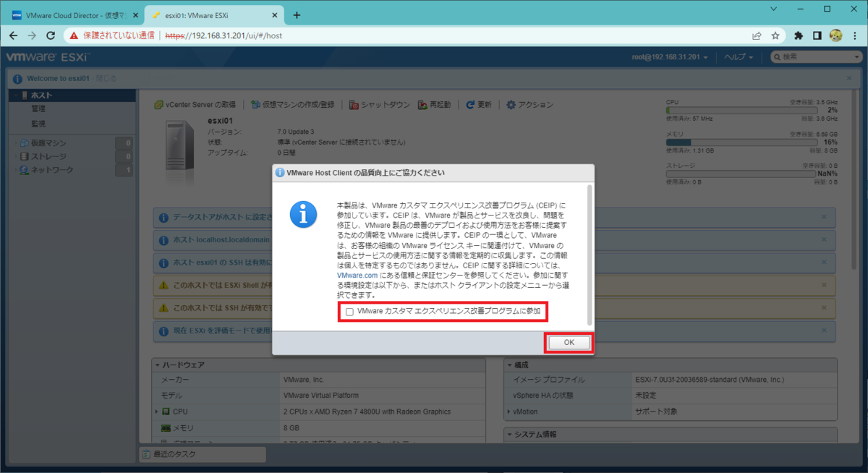Click the 検索 search field

pyautogui.click(x=815, y=56)
